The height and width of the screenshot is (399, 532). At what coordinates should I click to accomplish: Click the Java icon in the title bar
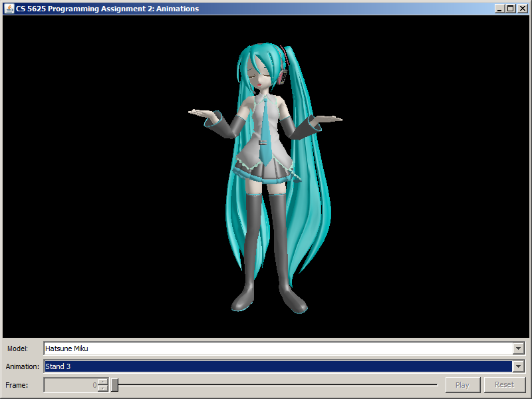[9, 9]
